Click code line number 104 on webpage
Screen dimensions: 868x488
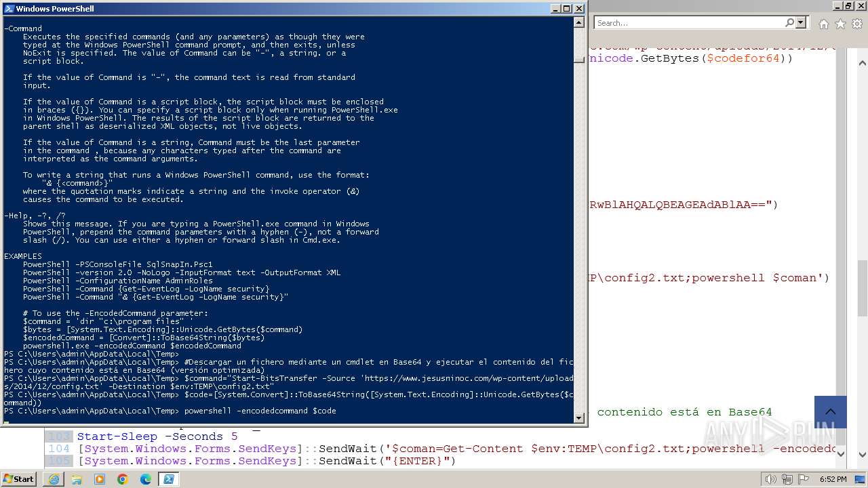click(59, 449)
